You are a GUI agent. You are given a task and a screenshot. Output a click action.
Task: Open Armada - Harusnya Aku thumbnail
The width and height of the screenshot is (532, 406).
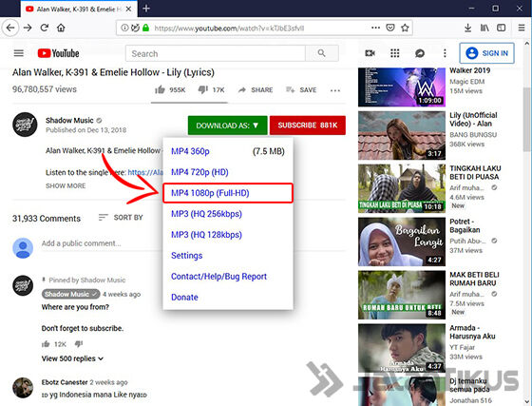[402, 348]
